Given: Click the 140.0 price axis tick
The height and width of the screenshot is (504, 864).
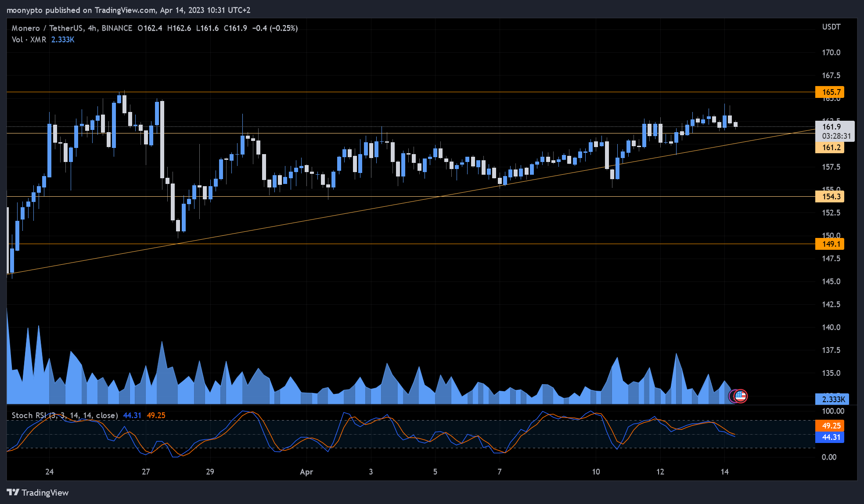Looking at the screenshot, I should [831, 328].
